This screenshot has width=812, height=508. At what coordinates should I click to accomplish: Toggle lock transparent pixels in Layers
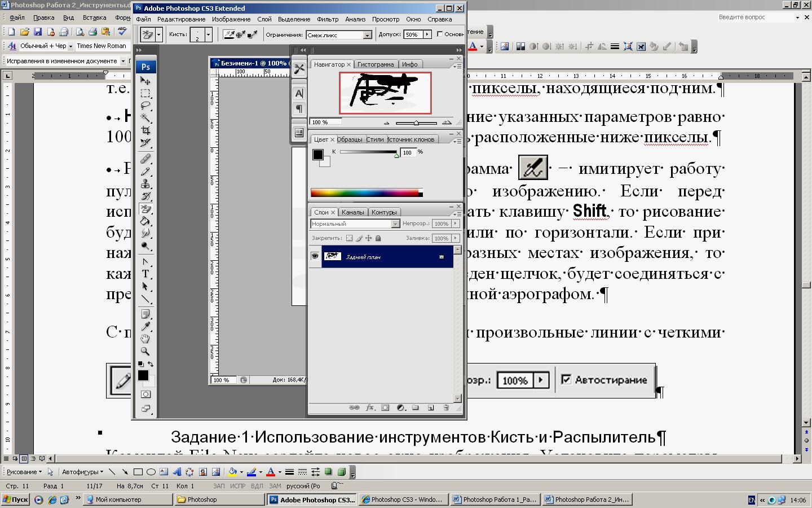349,238
